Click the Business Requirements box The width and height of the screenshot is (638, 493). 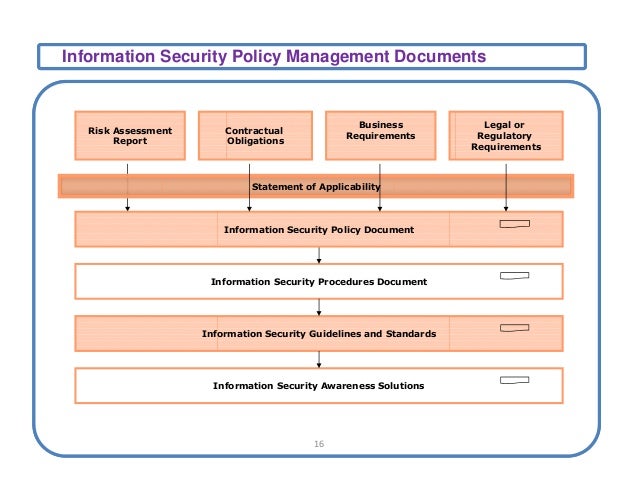pos(381,135)
